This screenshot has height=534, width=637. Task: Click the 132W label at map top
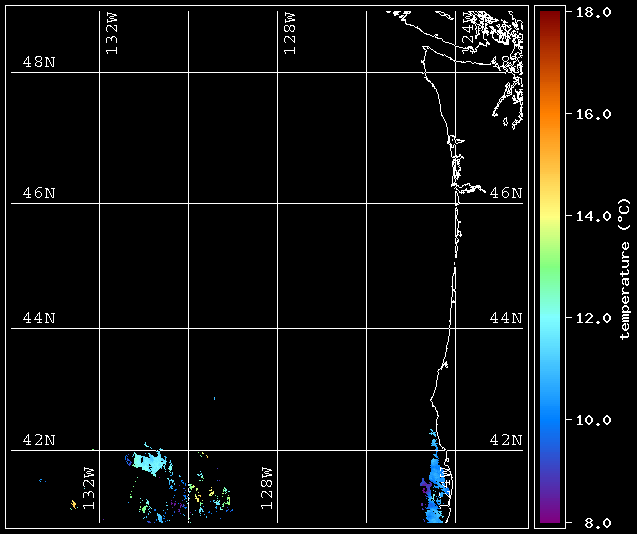[112, 34]
